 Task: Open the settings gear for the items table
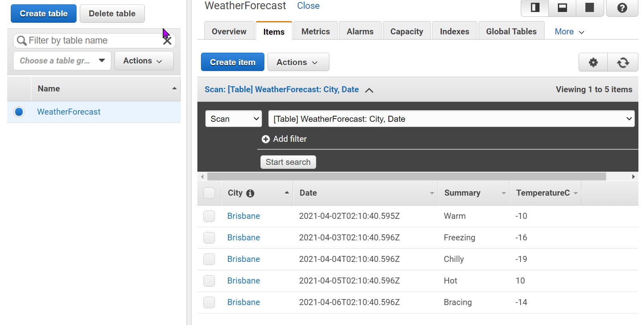point(593,62)
